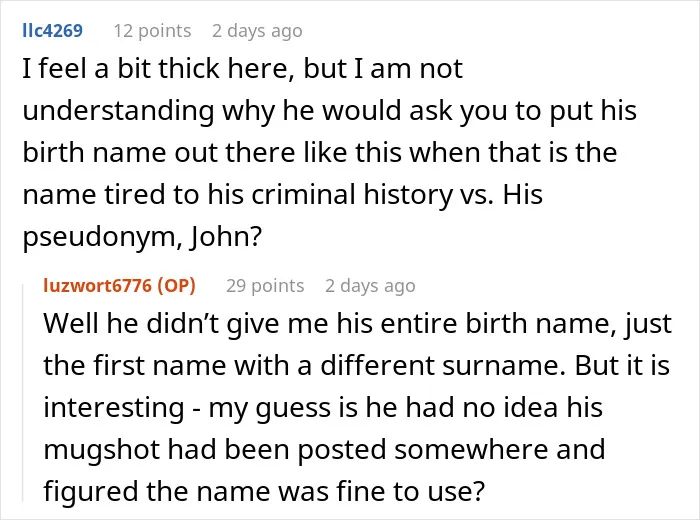The image size is (700, 520).
Task: Click the (OP) tag beside luzwort6776
Action: 177,285
